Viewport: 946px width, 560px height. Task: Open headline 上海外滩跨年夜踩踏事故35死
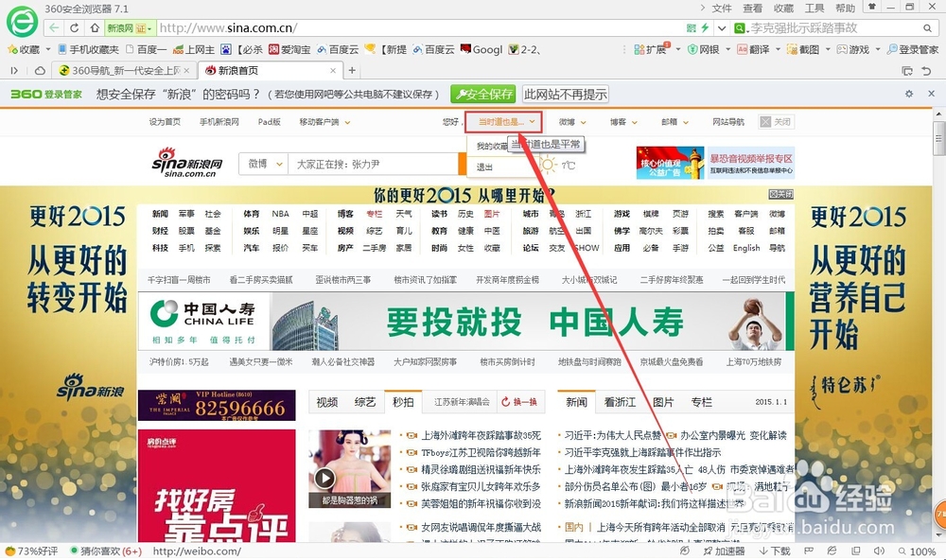(x=481, y=435)
